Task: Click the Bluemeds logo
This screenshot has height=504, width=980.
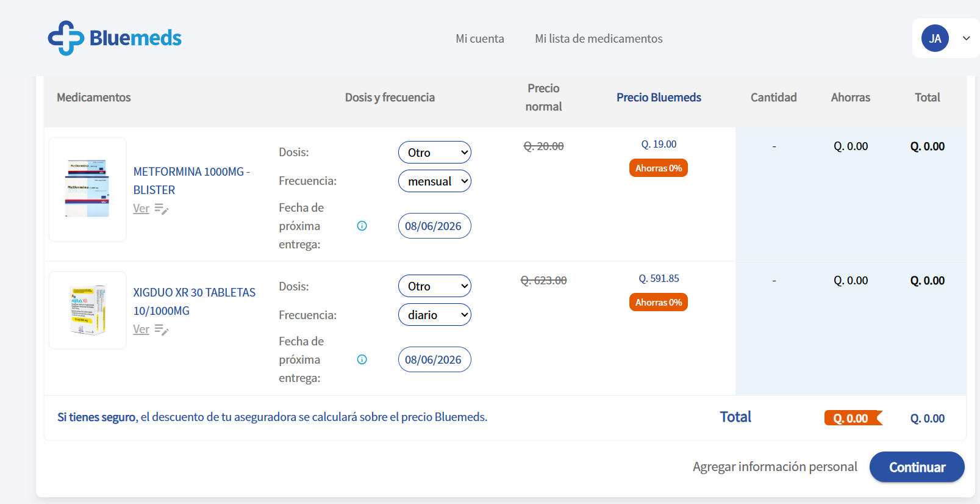Action: (x=115, y=38)
